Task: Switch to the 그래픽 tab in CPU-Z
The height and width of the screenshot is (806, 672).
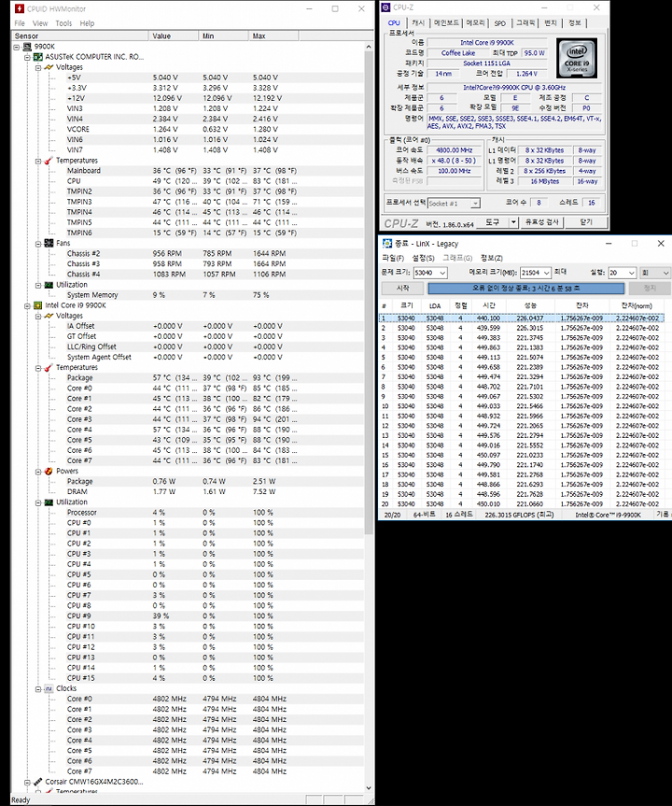Action: 525,22
